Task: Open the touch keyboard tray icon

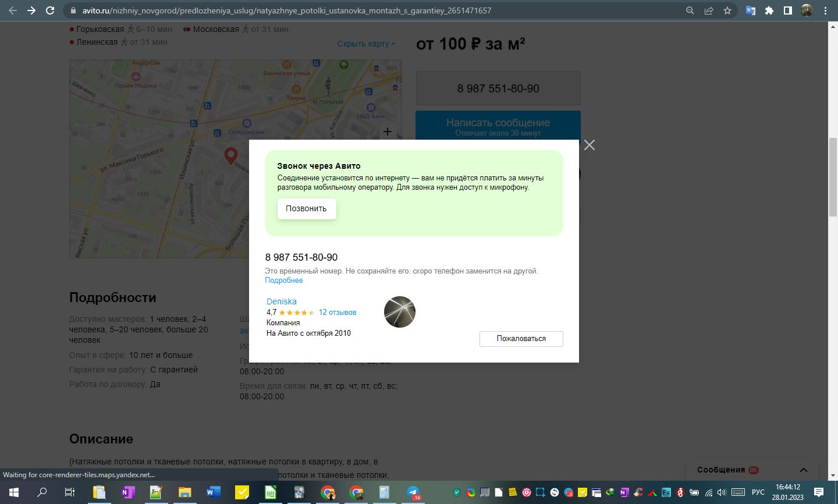Action: 738,492
